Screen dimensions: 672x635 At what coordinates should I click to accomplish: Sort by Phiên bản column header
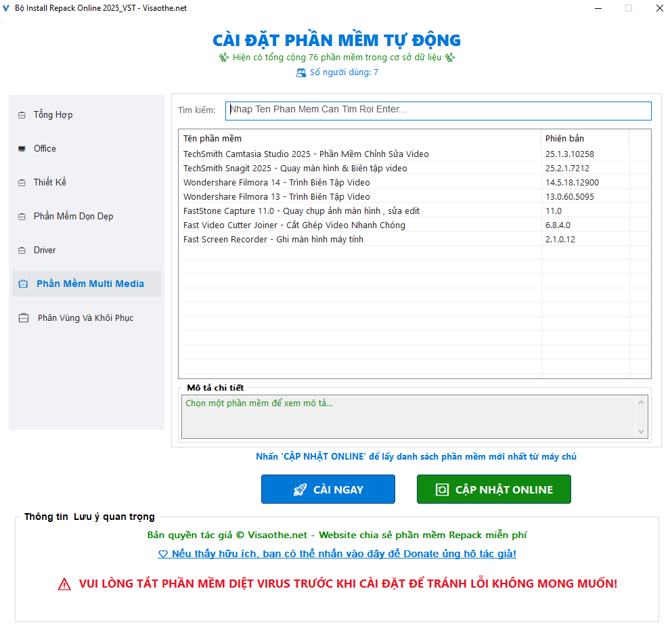[585, 139]
